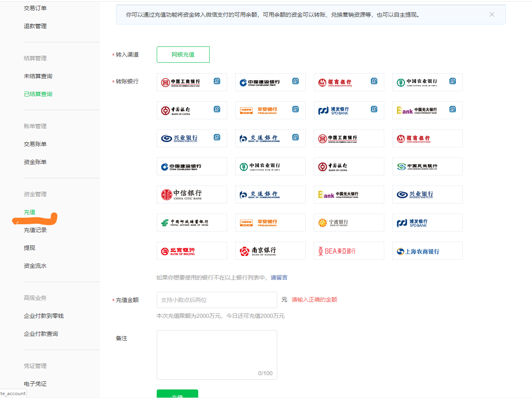This screenshot has width=532, height=398.
Task: Open 交易订单 in the sidebar
Action: 35,8
